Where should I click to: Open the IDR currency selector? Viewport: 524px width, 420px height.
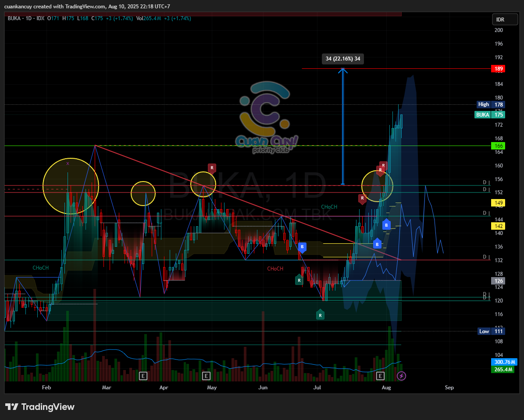(504, 20)
